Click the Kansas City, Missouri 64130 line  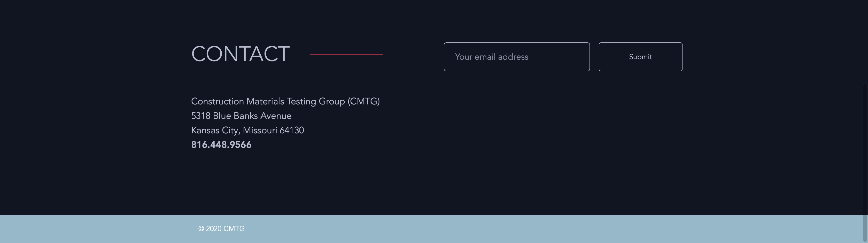[247, 130]
